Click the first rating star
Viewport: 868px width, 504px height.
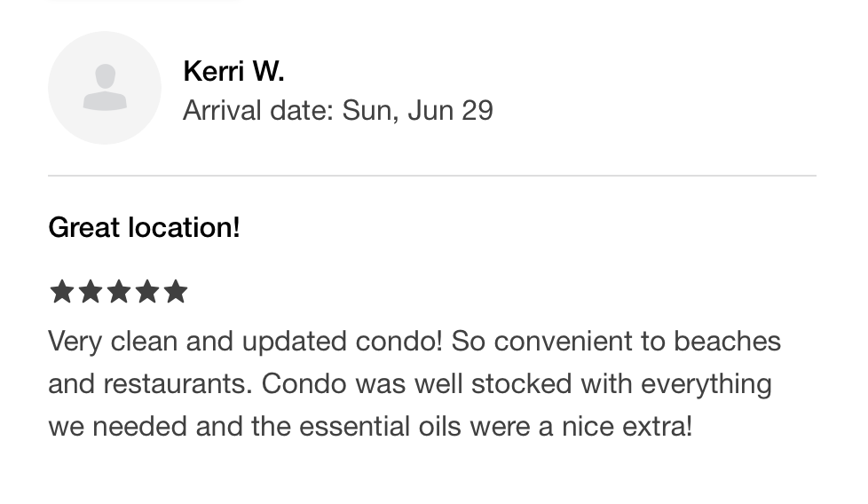click(62, 292)
